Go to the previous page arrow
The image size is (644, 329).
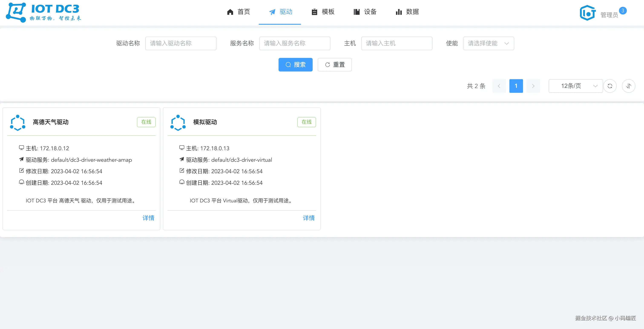coord(499,86)
